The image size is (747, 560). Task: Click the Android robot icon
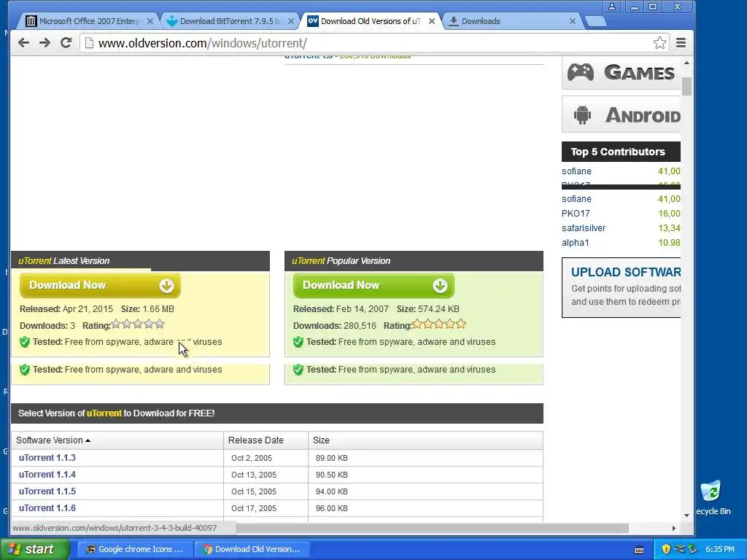582,114
